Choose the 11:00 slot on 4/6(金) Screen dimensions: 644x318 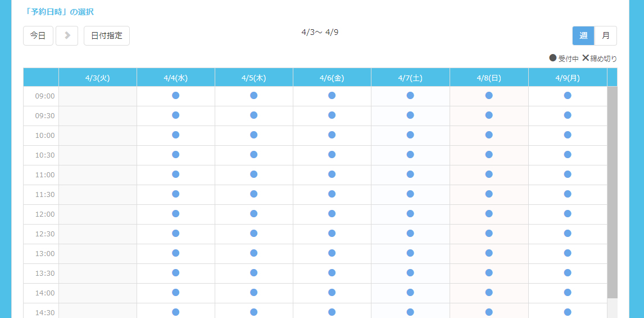coord(332,174)
